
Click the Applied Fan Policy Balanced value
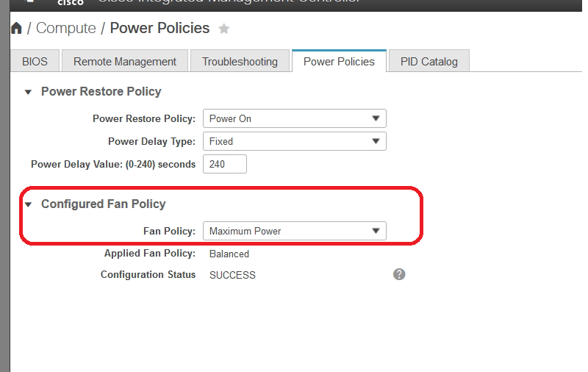click(229, 254)
